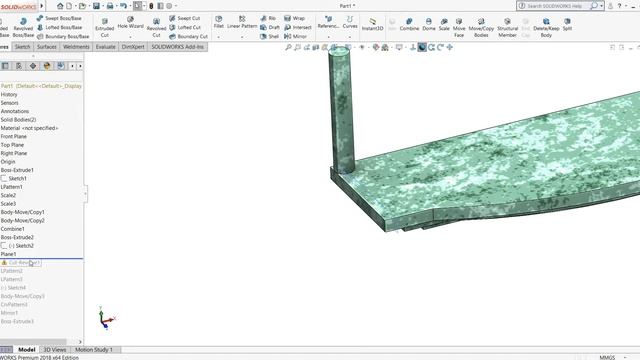Expand the Reference Geometry dropdown arrow

328,37
